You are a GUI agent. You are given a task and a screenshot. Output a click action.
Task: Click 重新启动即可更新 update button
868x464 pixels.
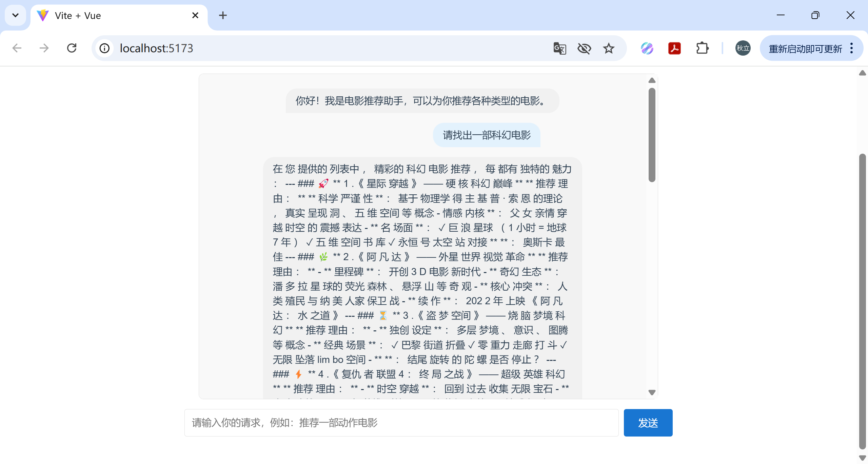pyautogui.click(x=805, y=49)
